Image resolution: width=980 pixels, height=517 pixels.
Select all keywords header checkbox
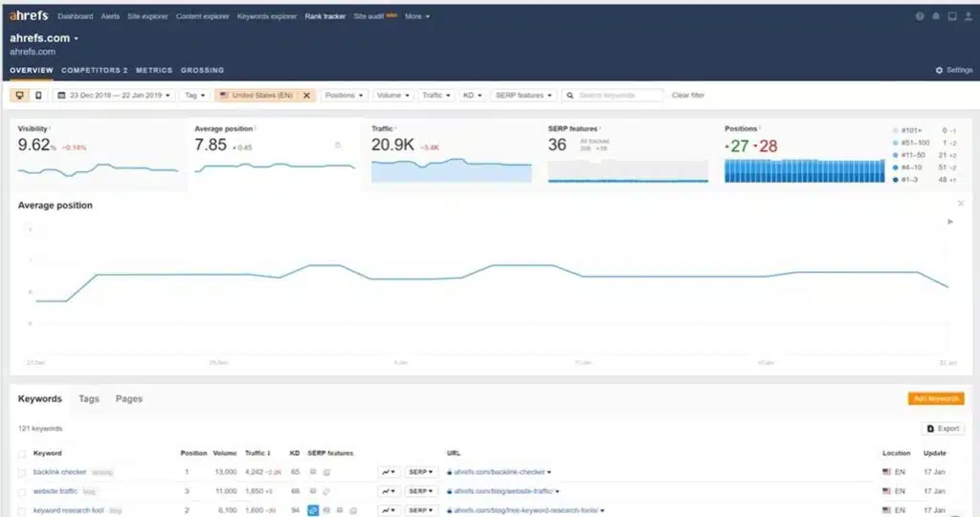click(22, 454)
